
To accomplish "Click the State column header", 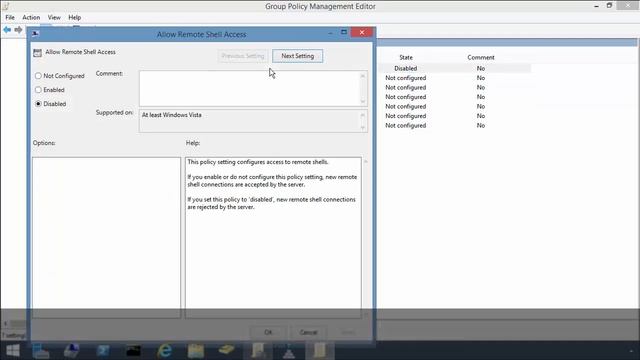I will point(406,58).
